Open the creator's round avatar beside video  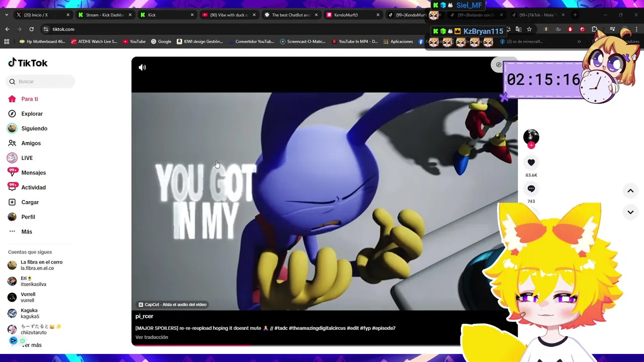coord(531,137)
